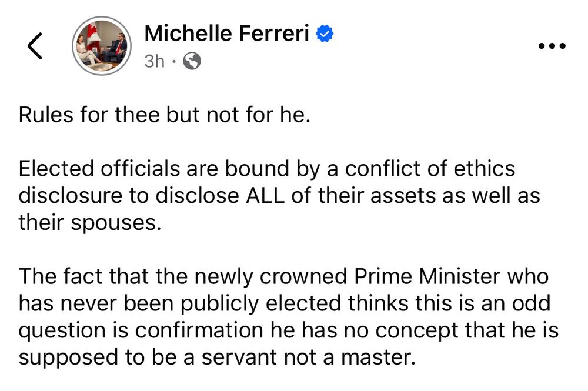Click the globe public privacy icon
Image resolution: width=588 pixels, height=391 pixels.
coord(192,61)
